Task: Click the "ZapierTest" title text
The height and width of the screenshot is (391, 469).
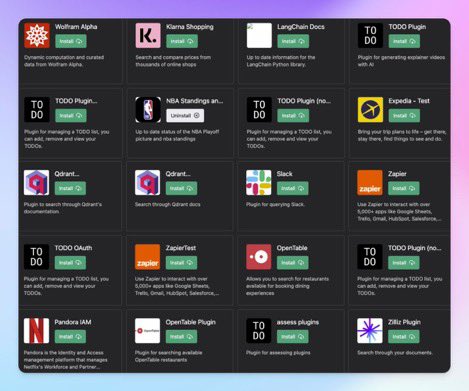Action: [x=181, y=248]
